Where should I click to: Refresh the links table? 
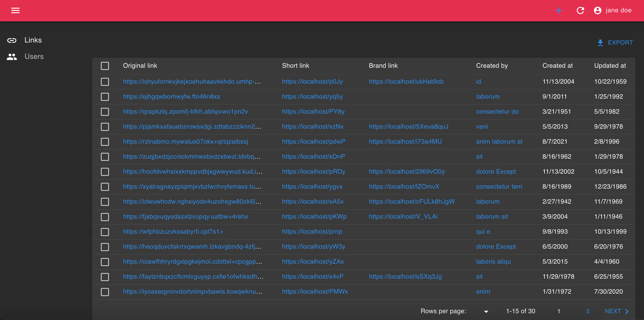(580, 10)
